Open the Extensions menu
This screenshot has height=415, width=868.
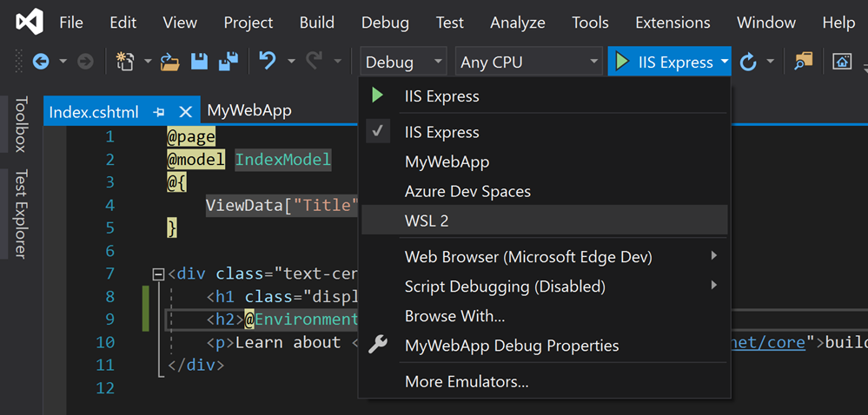click(x=673, y=23)
